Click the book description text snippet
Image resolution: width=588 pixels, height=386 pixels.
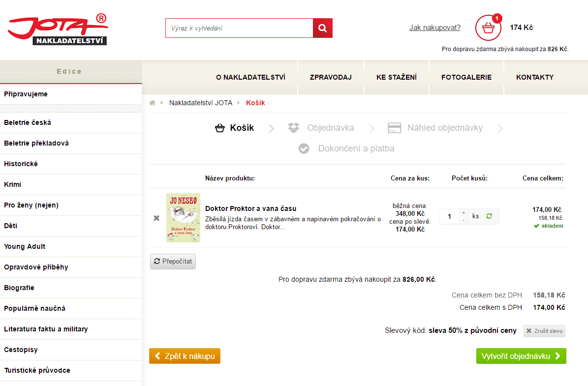[x=293, y=223]
